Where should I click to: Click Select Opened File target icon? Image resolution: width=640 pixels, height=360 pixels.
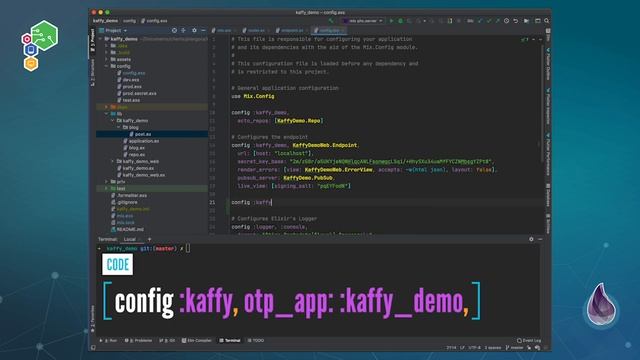(174, 30)
